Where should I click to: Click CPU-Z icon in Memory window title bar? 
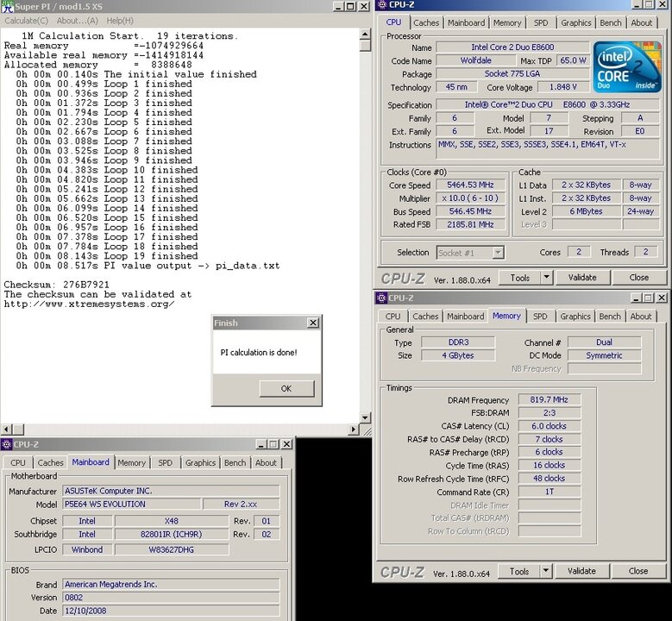(381, 298)
